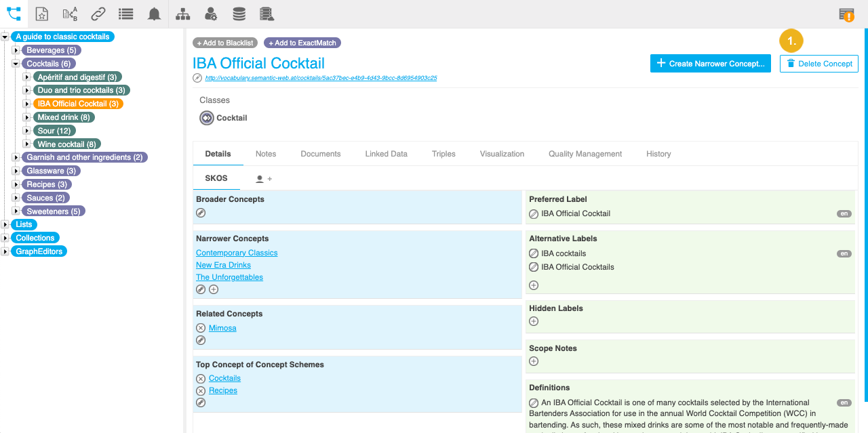Image resolution: width=868 pixels, height=433 pixels.
Task: Open the thesaurus tree view icon
Action: click(x=14, y=14)
